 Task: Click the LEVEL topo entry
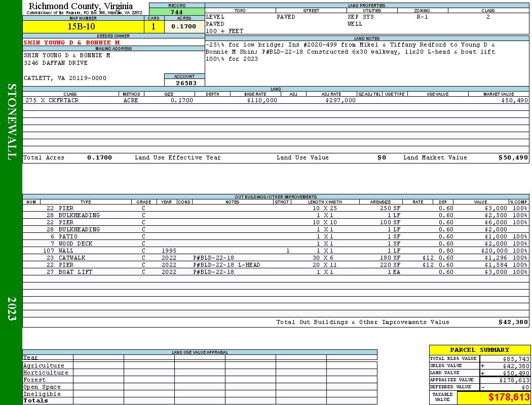point(215,17)
